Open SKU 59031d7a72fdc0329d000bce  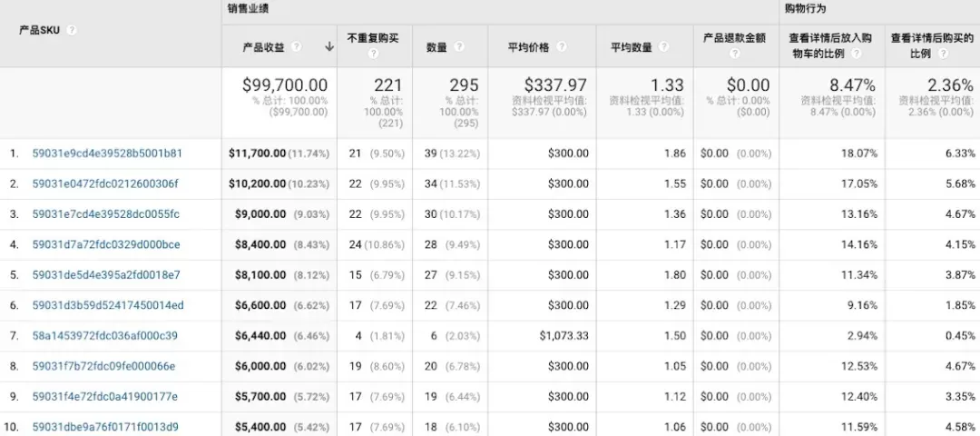pos(106,244)
